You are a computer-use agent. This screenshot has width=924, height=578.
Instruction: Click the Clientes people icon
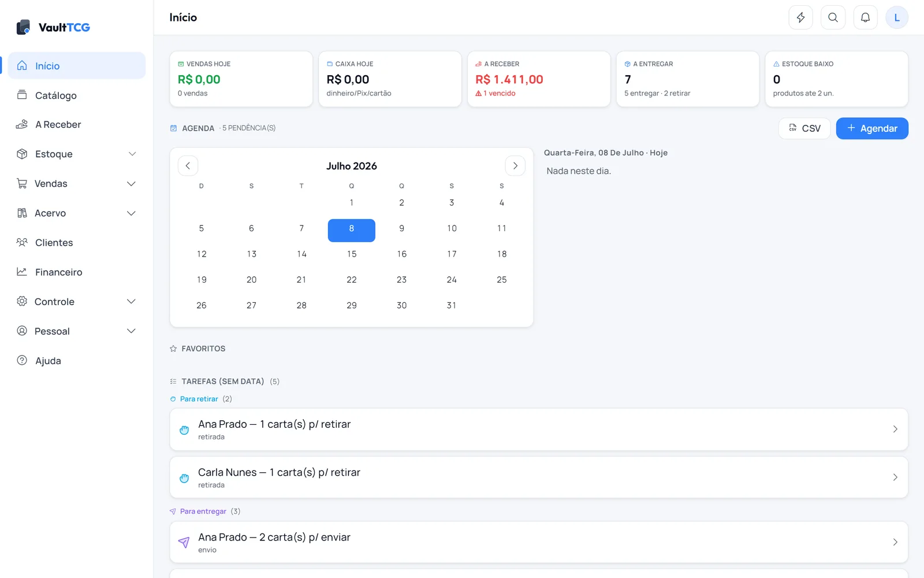click(x=22, y=242)
